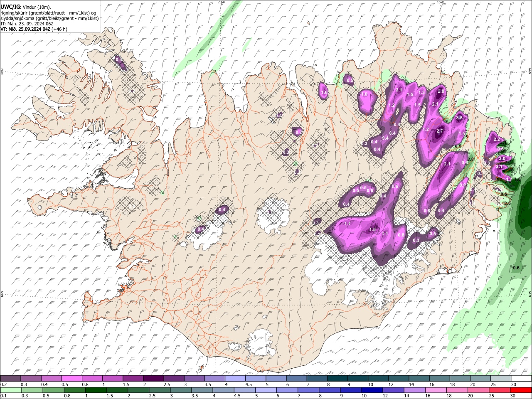Click the 0.7 snowfall value in north Iceland

(x=298, y=132)
